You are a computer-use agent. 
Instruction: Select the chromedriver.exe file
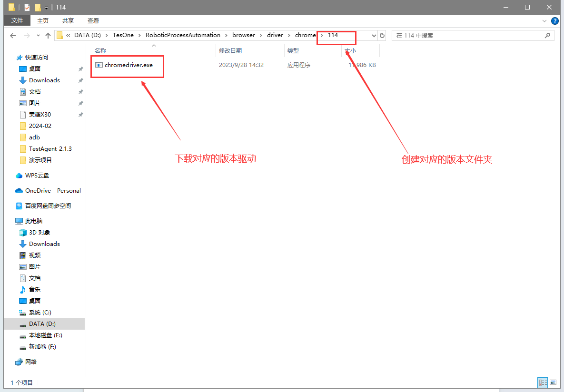tap(129, 65)
